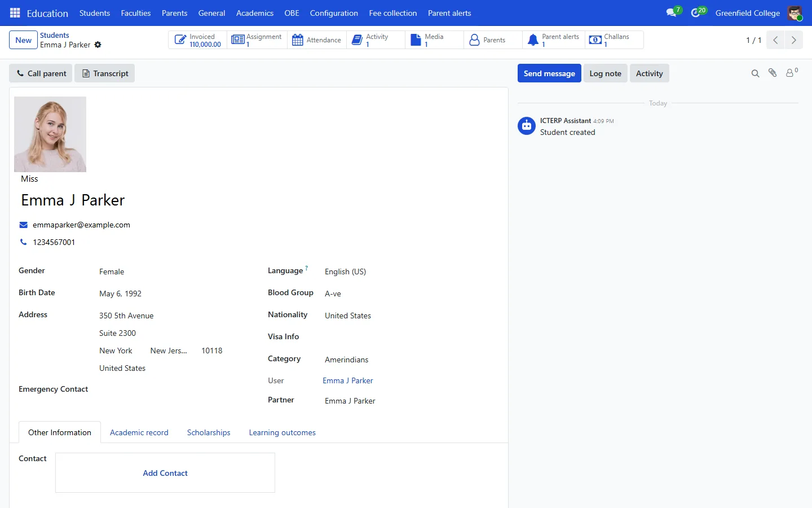Click the Log note button

tap(606, 73)
